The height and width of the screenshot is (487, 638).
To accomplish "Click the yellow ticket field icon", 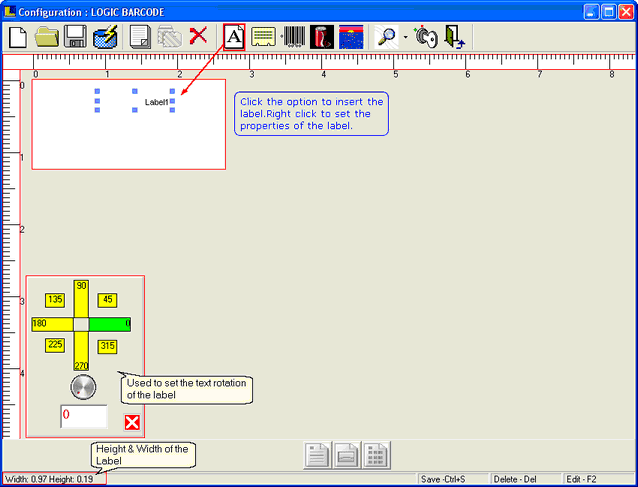I will [263, 37].
